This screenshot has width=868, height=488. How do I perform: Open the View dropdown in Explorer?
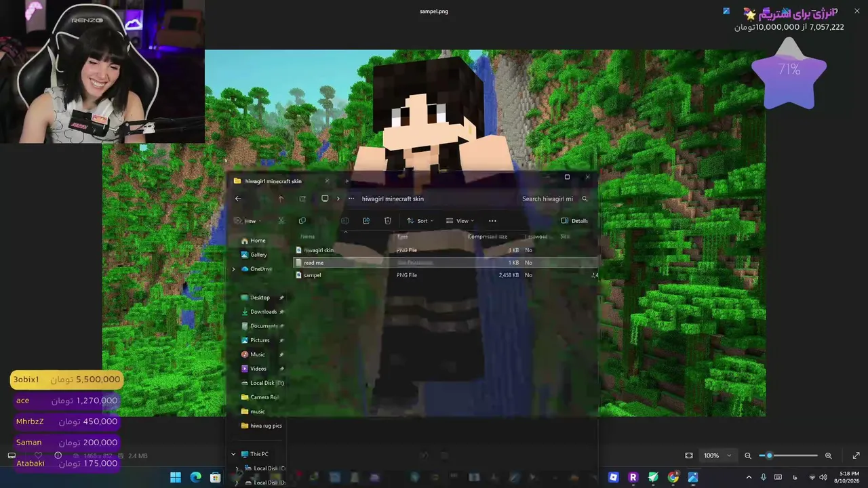click(x=460, y=221)
